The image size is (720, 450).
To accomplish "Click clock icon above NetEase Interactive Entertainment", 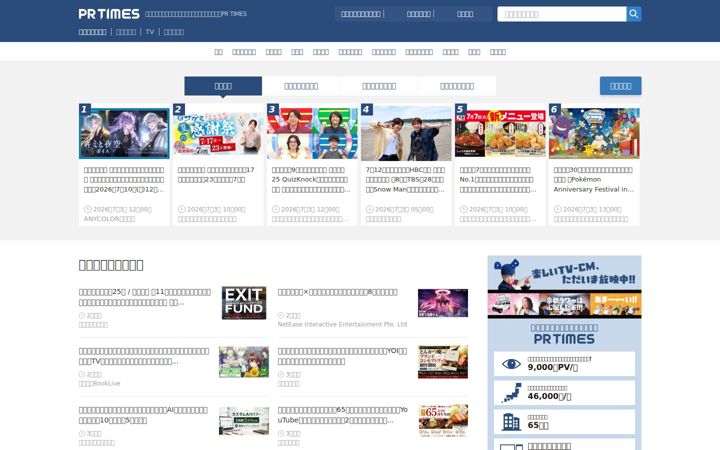I will click(281, 315).
